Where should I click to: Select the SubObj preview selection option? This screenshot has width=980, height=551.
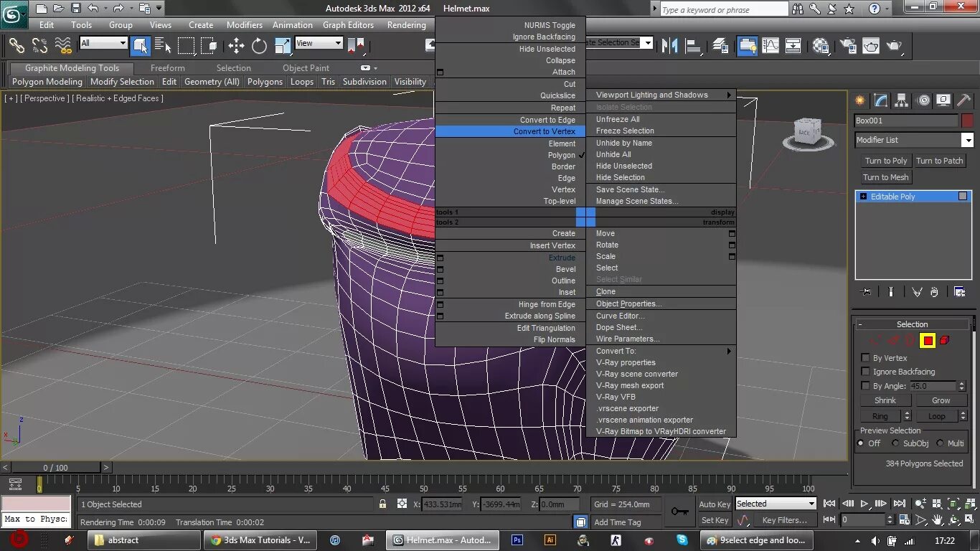895,443
